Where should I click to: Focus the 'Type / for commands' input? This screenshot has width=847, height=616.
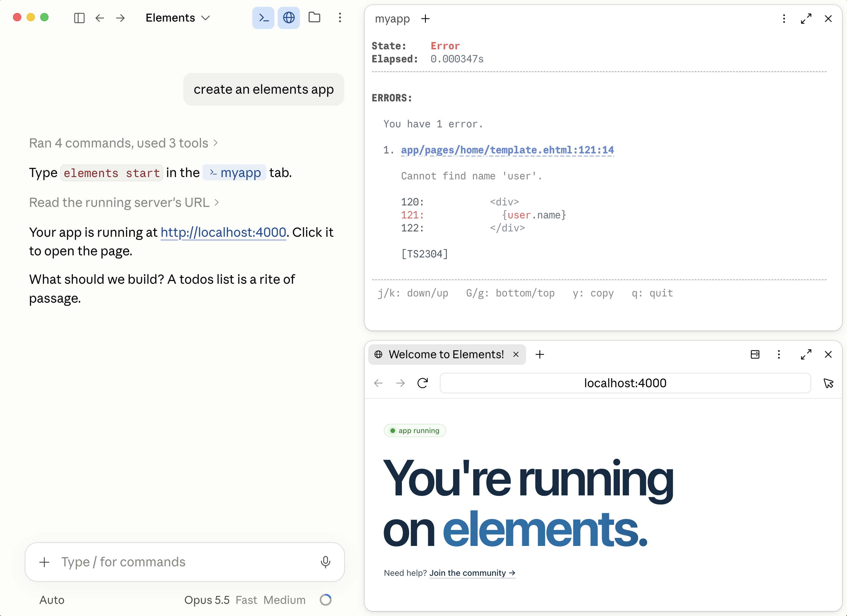coord(185,562)
